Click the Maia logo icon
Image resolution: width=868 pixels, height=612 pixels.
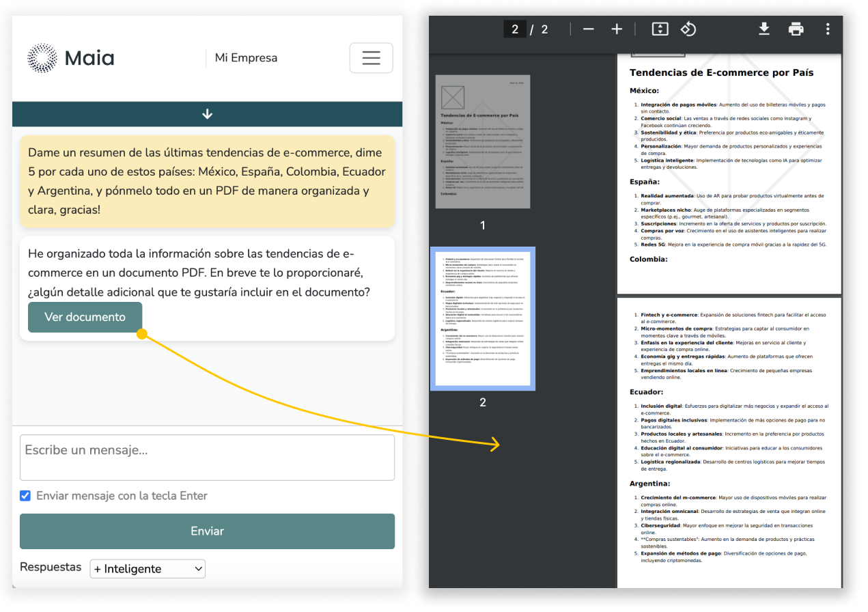42,58
